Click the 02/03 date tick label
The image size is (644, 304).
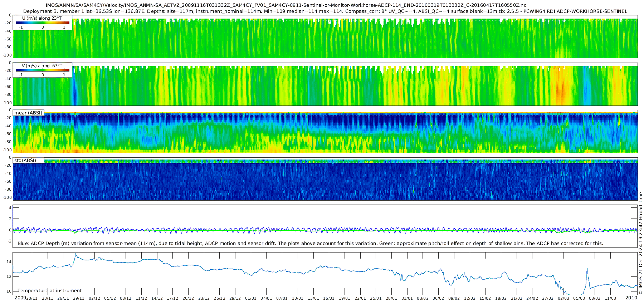click(563, 299)
